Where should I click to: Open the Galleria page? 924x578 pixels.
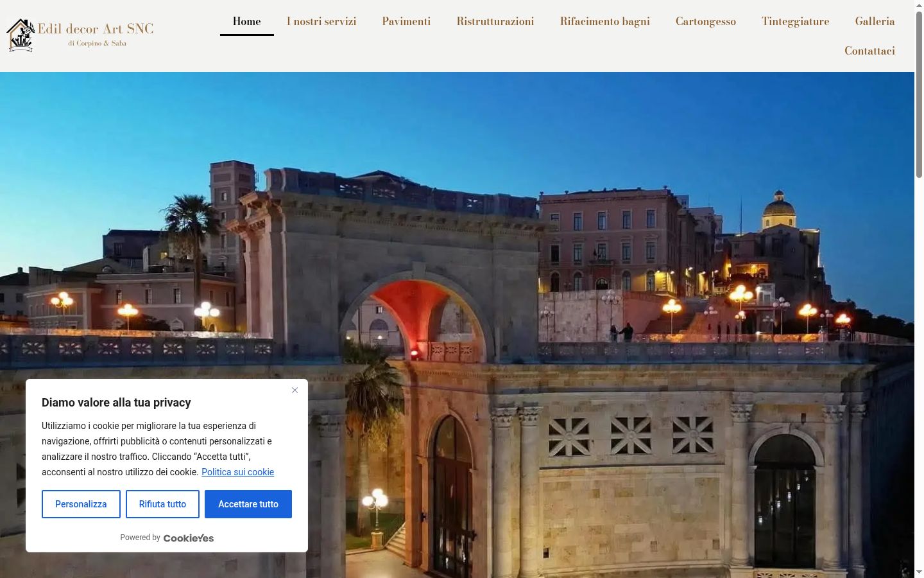[x=875, y=21]
